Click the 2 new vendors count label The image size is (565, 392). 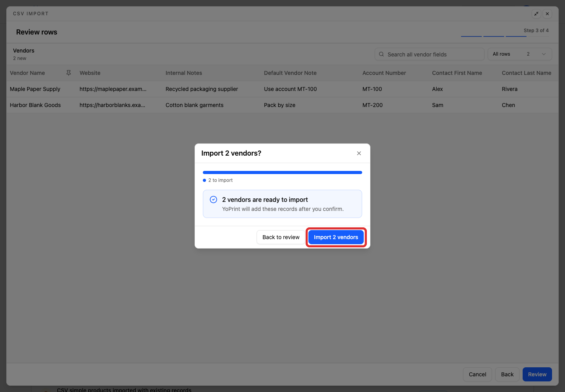tap(20, 58)
